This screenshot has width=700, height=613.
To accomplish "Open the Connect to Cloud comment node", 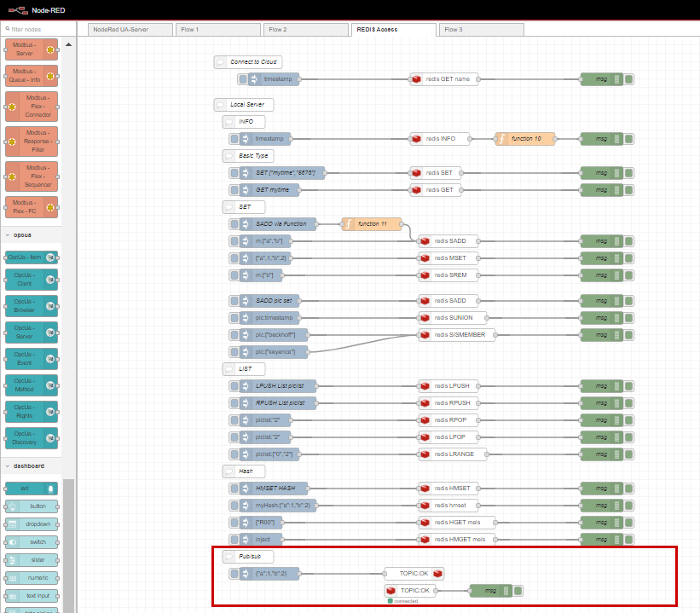I will click(x=248, y=62).
